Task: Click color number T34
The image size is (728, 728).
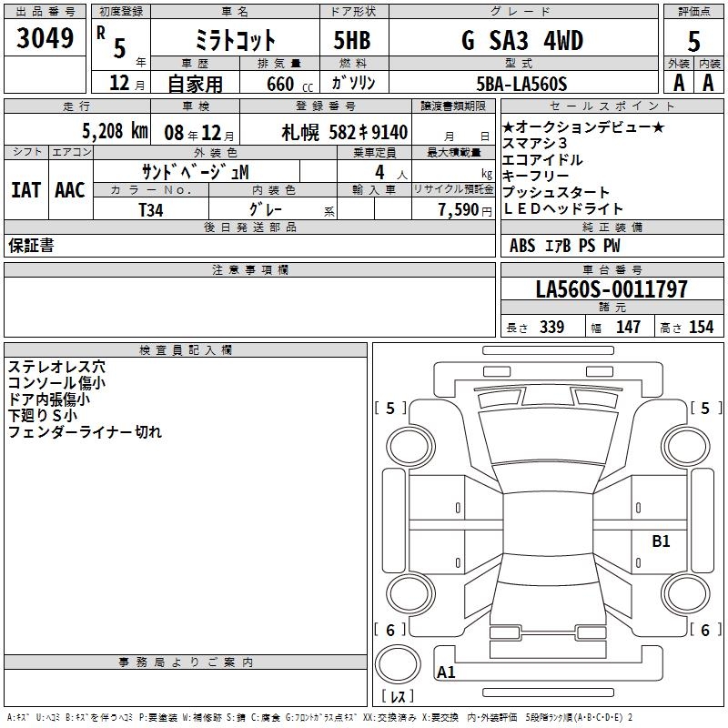Action: coord(151,210)
